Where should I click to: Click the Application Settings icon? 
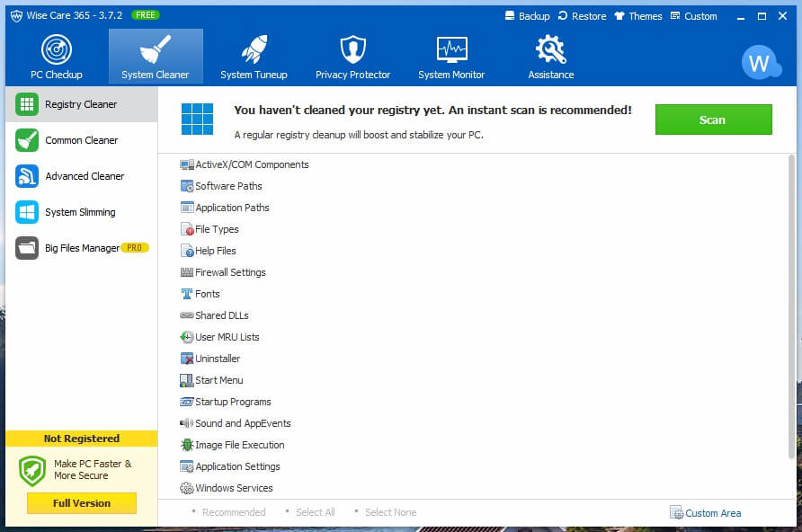click(187, 466)
